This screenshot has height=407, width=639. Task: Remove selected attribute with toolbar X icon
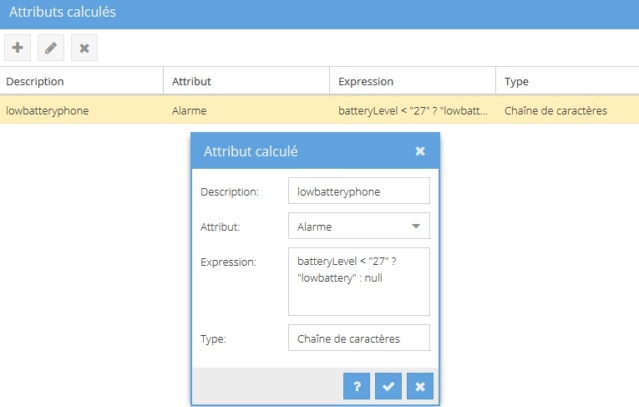pos(84,48)
